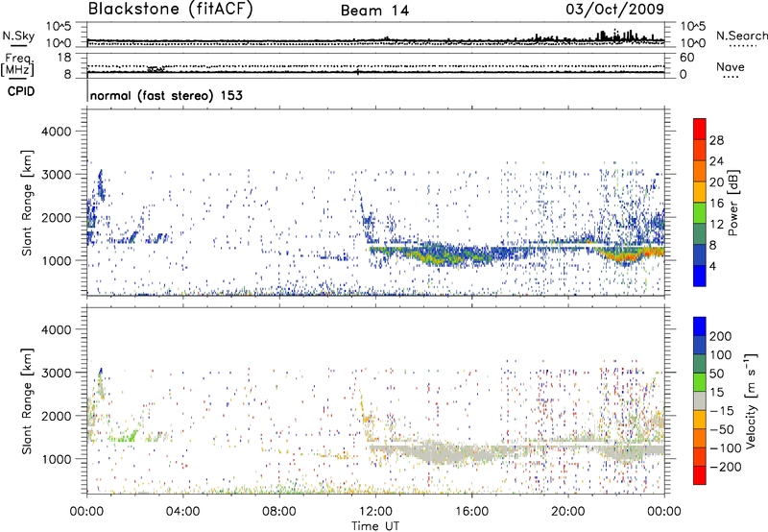Click the date '03/Oct/2009'
The image size is (768, 532).
tap(615, 10)
